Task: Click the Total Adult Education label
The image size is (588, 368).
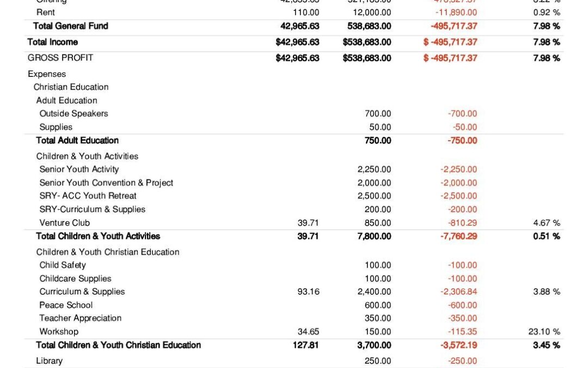Action: pos(77,140)
